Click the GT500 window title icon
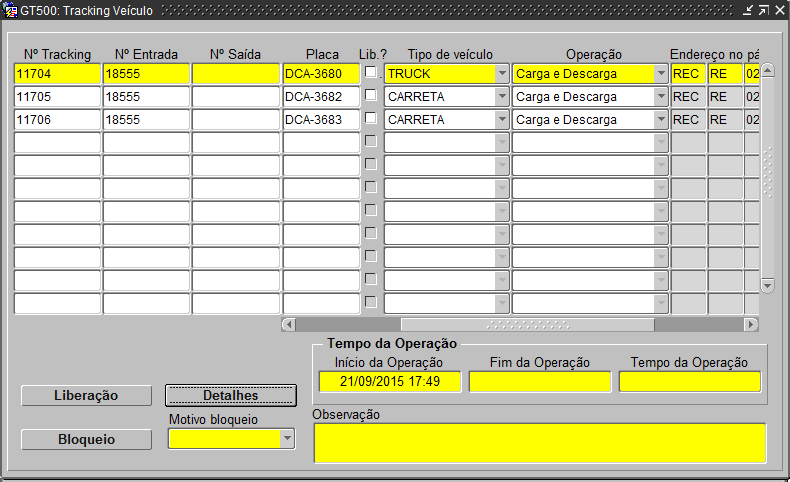 click(10, 10)
